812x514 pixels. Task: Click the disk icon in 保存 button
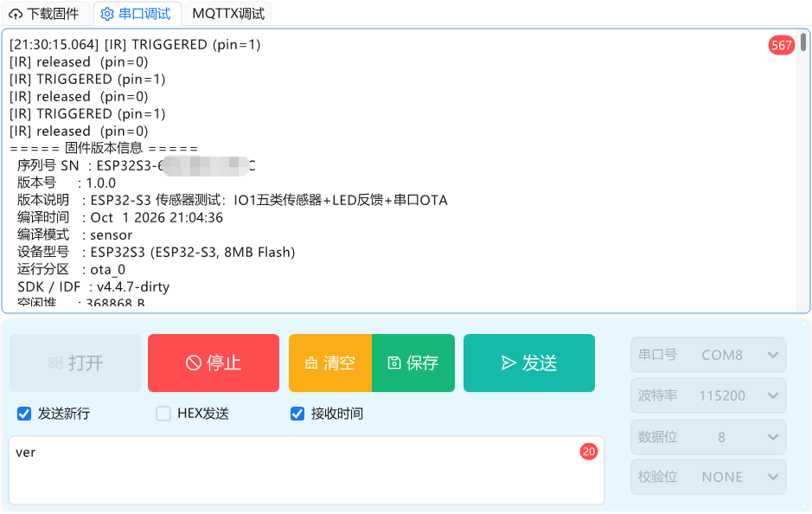(394, 363)
